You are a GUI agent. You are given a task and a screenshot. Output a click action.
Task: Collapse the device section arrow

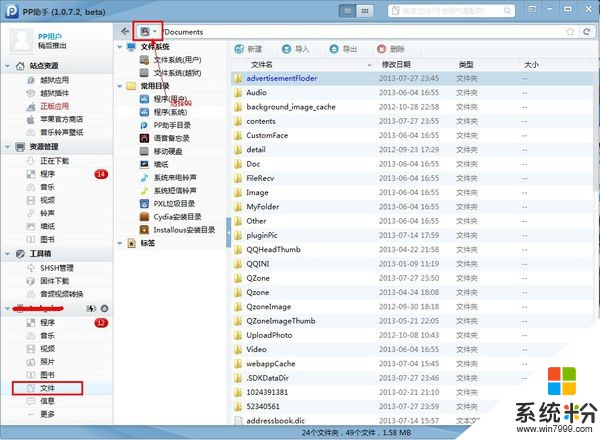coord(7,308)
